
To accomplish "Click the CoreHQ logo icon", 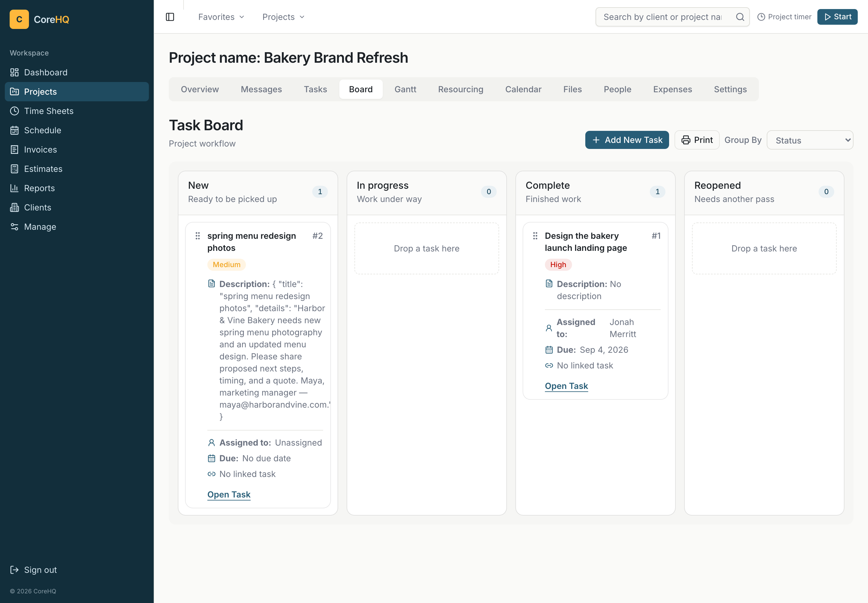I will coord(19,19).
